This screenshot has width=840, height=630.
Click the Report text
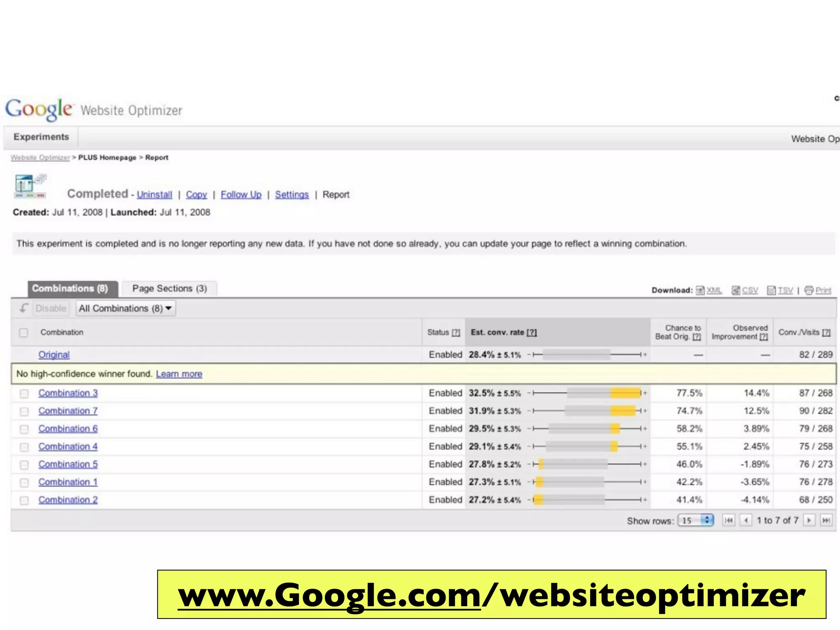click(x=336, y=194)
